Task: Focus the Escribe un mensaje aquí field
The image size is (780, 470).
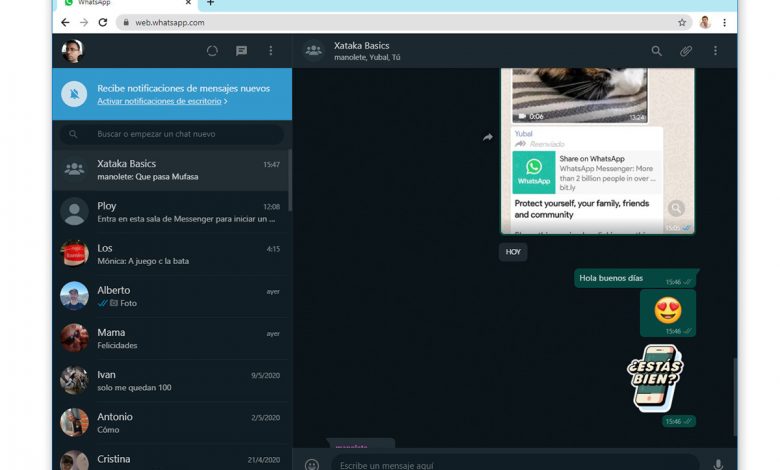Action: (515, 464)
